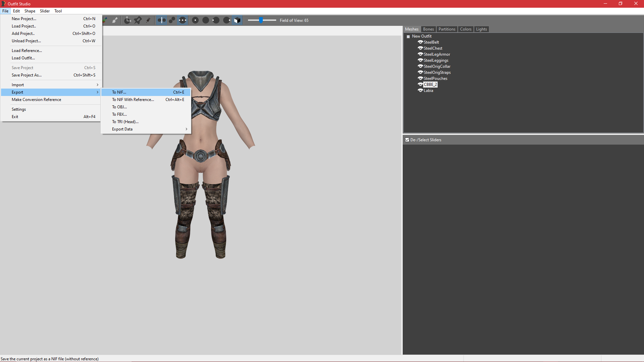Choose Exit from File menu
Viewport: 644px width, 362px height.
point(51,117)
